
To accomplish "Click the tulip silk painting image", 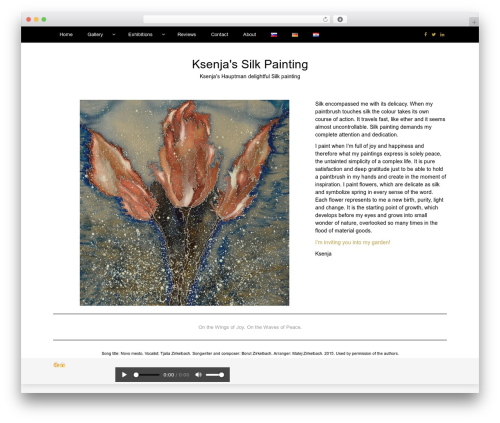I will (184, 203).
